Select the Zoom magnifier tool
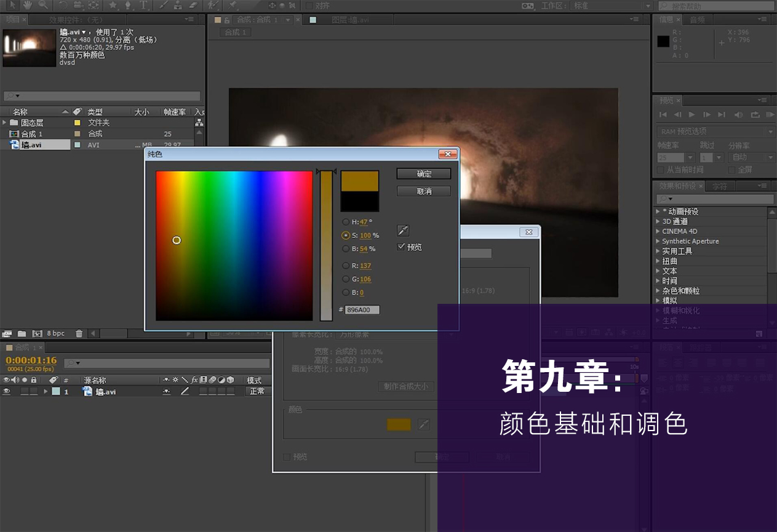This screenshot has height=532, width=777. point(43,5)
